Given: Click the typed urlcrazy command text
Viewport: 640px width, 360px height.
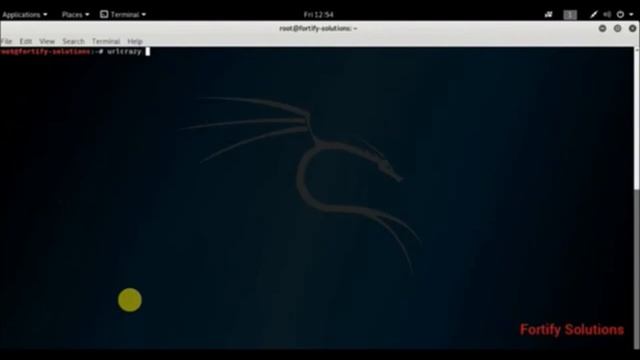Looking at the screenshot, I should (124, 51).
